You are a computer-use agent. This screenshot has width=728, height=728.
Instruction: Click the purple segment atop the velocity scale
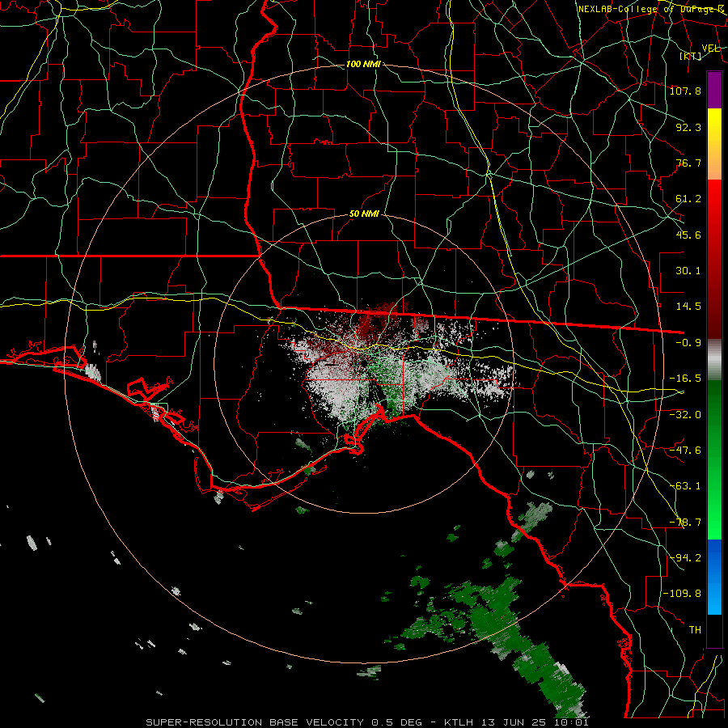point(714,90)
